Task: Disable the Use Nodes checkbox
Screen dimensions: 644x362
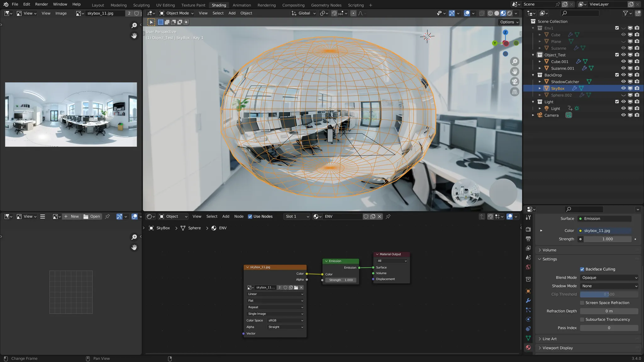Action: 250,217
